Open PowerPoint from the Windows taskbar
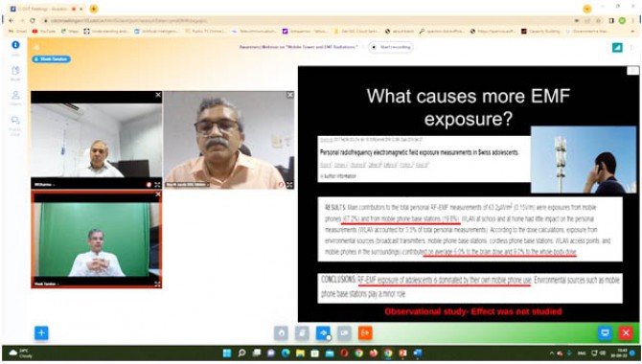 (x=402, y=353)
